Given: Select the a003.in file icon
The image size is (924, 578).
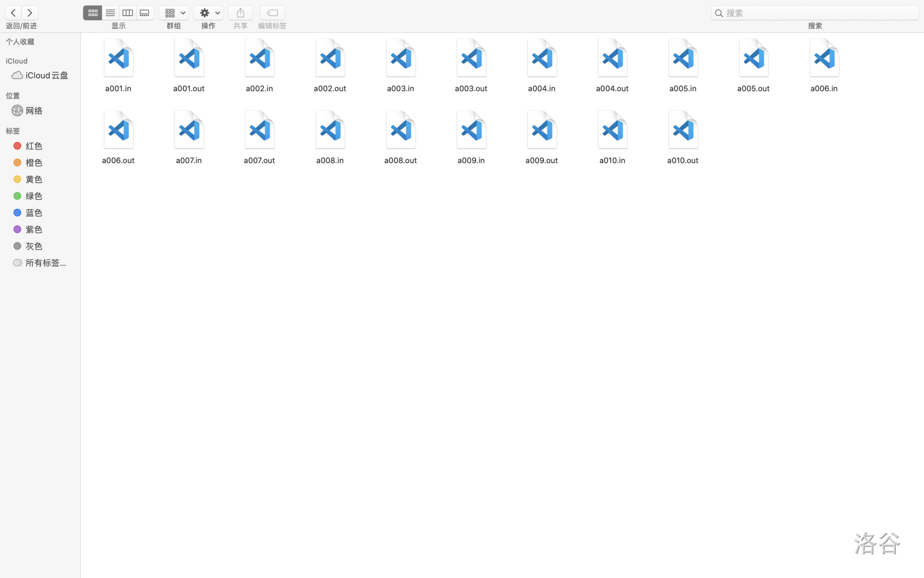Looking at the screenshot, I should 401,58.
